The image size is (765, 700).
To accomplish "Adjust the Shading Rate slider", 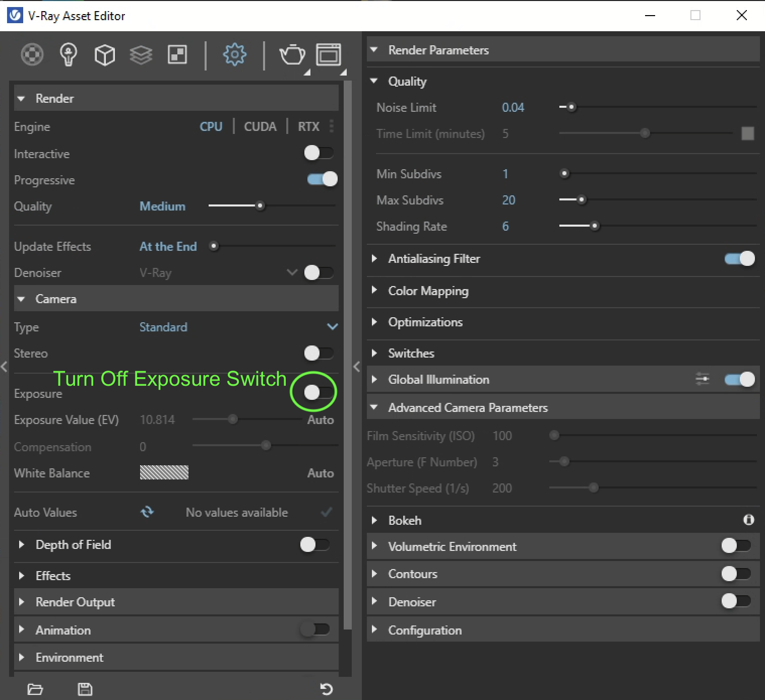I will [x=658, y=226].
